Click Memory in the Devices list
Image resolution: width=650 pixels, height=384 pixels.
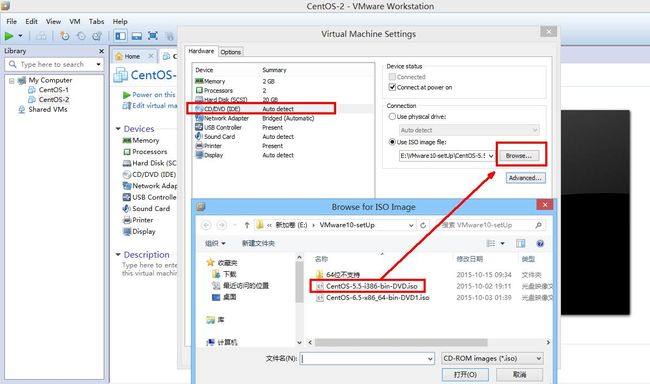coord(141,141)
